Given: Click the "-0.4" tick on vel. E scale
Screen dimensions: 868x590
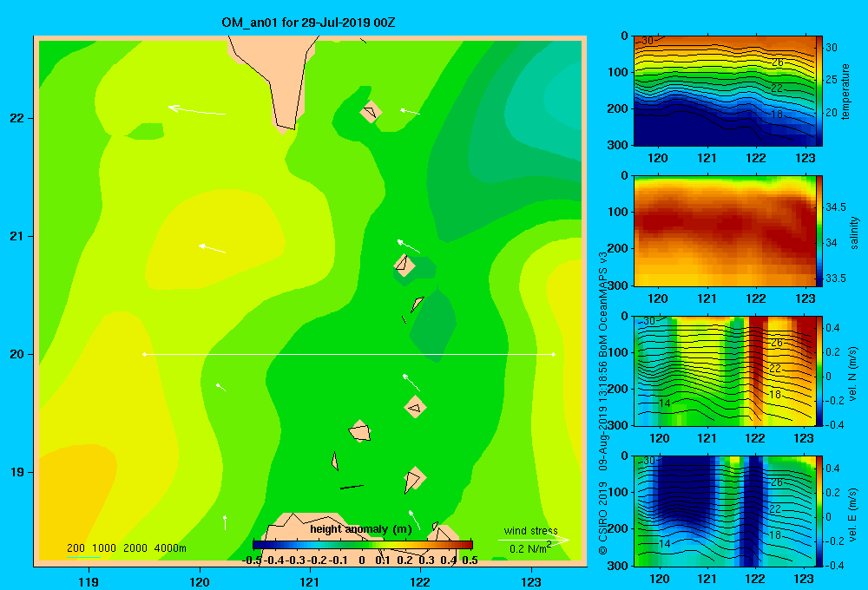Looking at the screenshot, I should [x=833, y=565].
